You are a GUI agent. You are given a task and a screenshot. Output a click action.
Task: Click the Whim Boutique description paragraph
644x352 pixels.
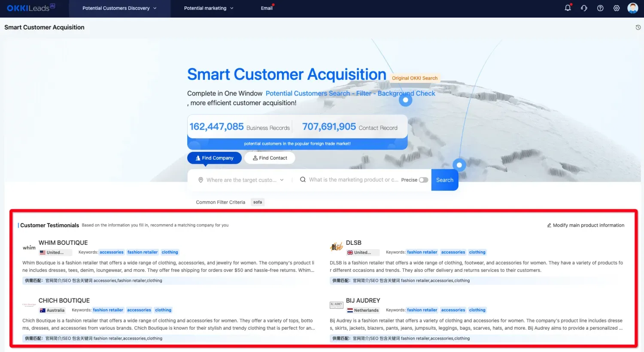tap(168, 266)
